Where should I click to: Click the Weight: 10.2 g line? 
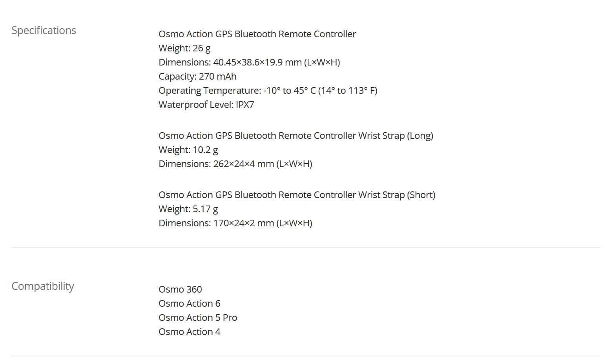click(188, 150)
